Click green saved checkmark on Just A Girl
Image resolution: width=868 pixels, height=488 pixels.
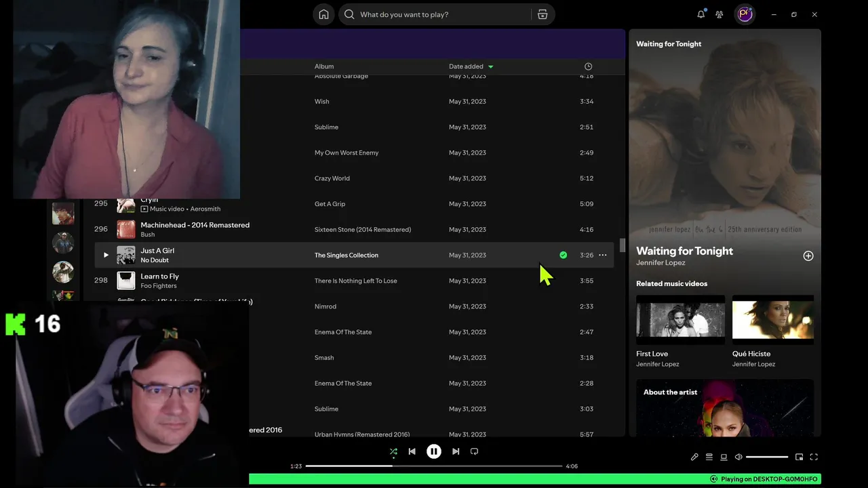coord(563,255)
